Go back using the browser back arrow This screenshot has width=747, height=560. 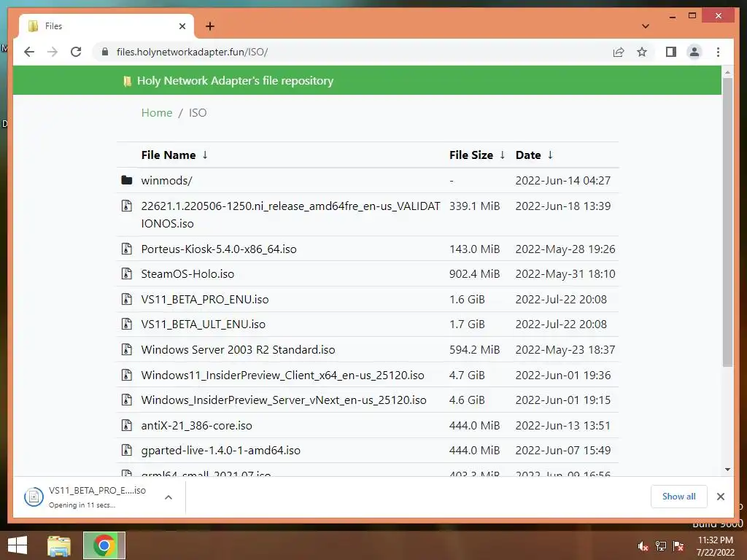[29, 52]
